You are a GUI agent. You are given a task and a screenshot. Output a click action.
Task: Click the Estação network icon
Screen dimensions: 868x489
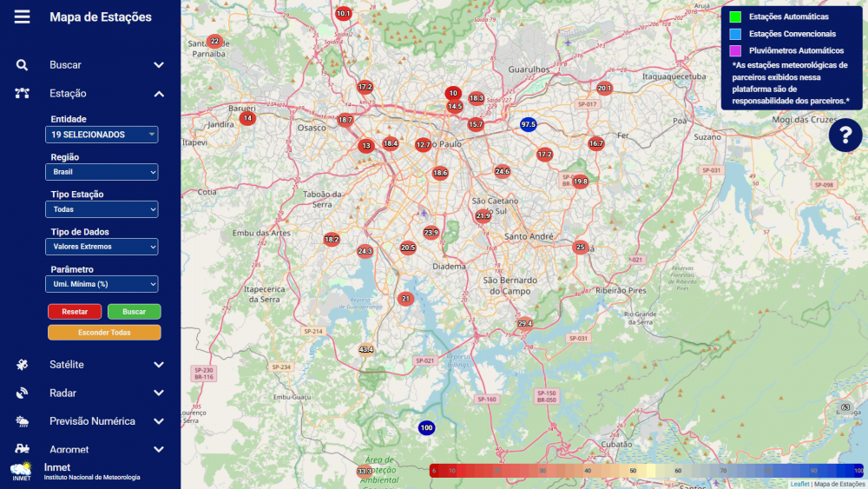22,94
